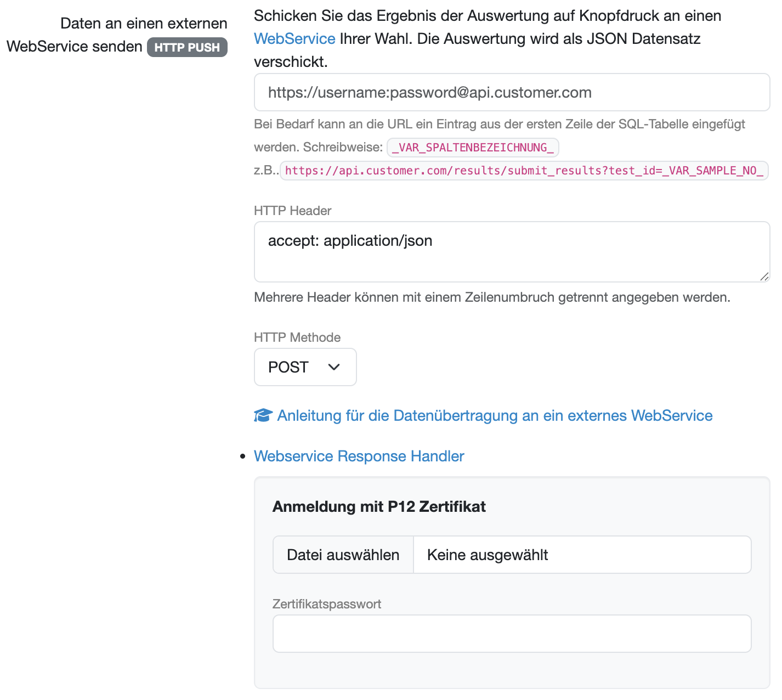Click the example submit_results URL code
782x700 pixels.
(x=524, y=171)
